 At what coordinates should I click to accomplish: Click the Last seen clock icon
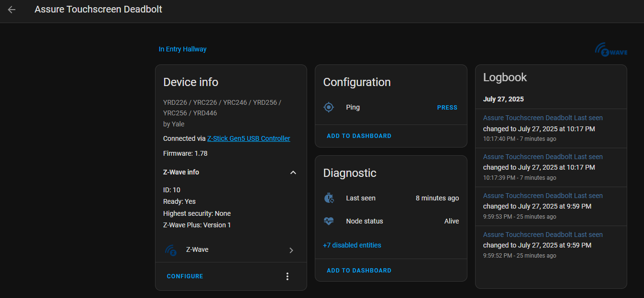pos(329,198)
